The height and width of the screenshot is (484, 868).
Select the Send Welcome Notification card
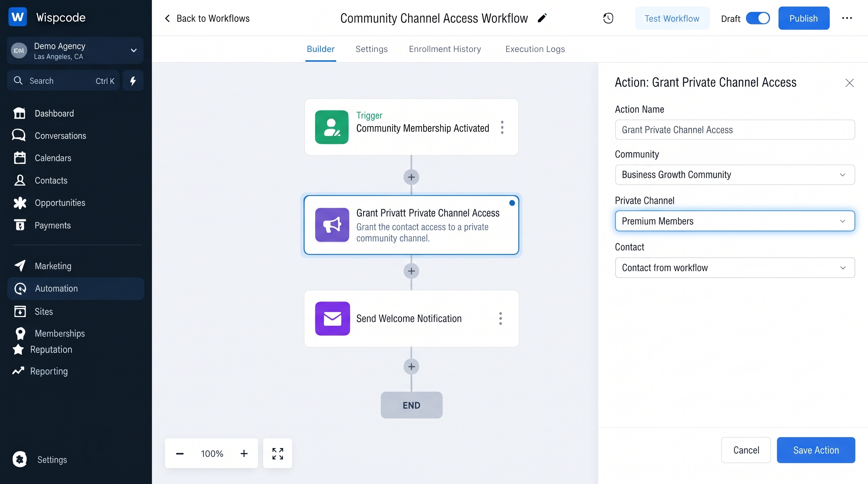(411, 318)
